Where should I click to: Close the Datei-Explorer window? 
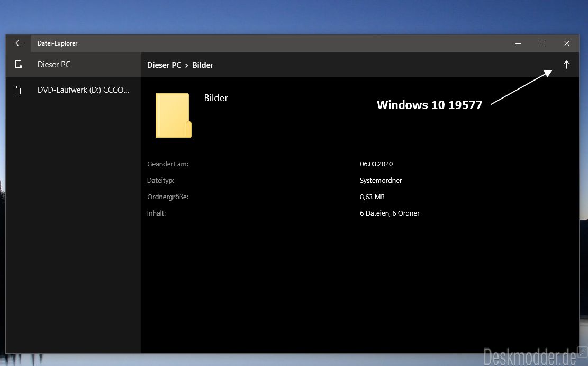567,43
